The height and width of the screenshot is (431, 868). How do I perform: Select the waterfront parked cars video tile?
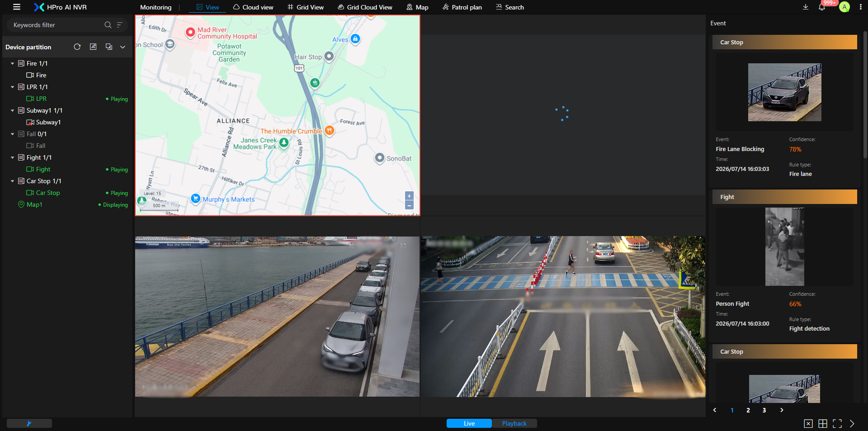277,317
